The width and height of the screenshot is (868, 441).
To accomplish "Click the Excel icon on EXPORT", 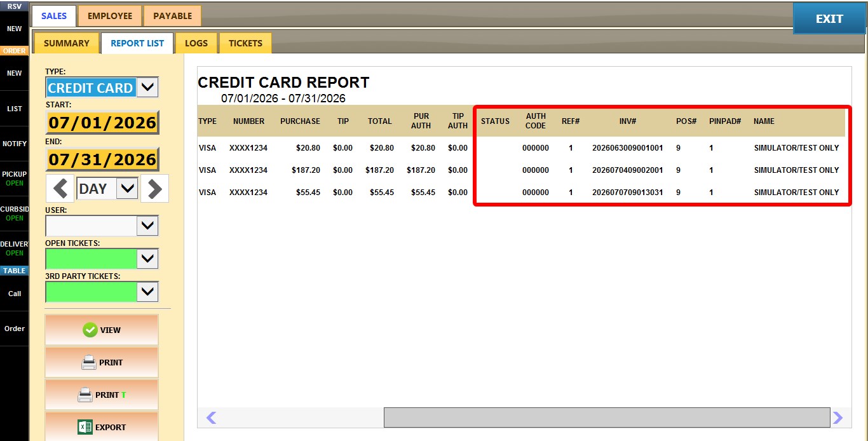I will click(85, 428).
